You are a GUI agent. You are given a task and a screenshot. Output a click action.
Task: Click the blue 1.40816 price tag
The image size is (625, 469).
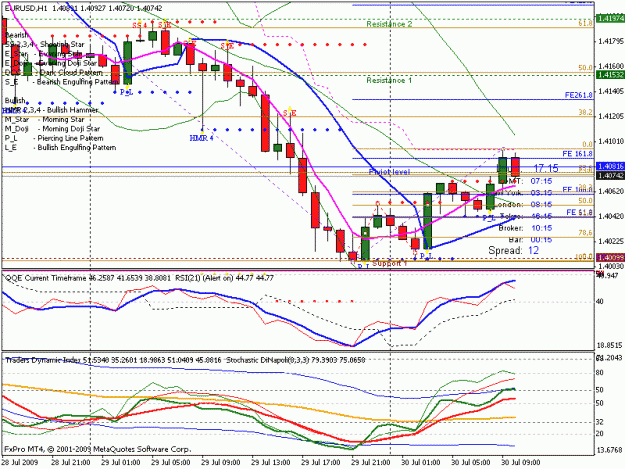pos(610,167)
